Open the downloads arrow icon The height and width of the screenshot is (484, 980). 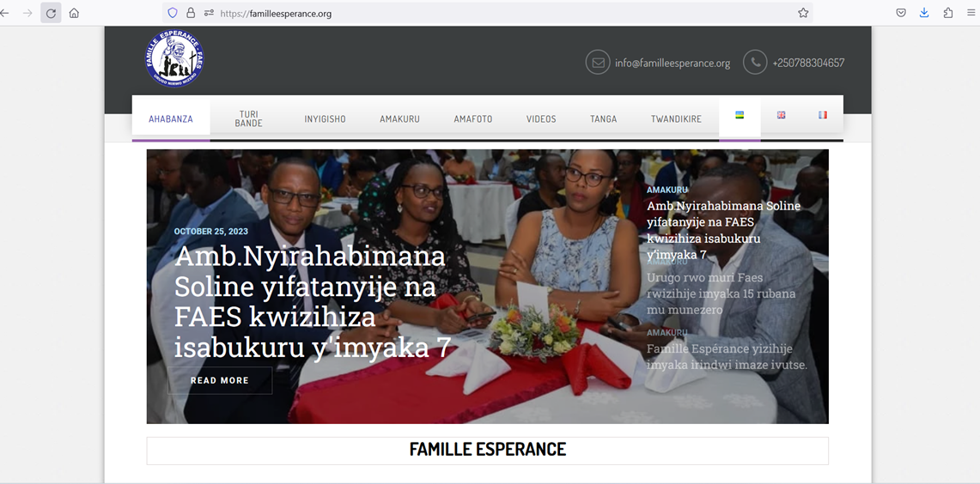click(x=924, y=13)
